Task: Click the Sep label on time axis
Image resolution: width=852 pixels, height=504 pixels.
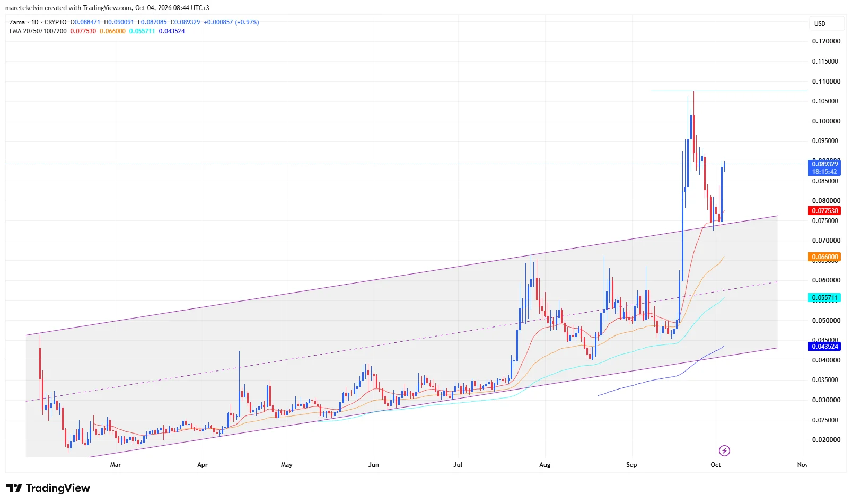Action: pos(631,465)
